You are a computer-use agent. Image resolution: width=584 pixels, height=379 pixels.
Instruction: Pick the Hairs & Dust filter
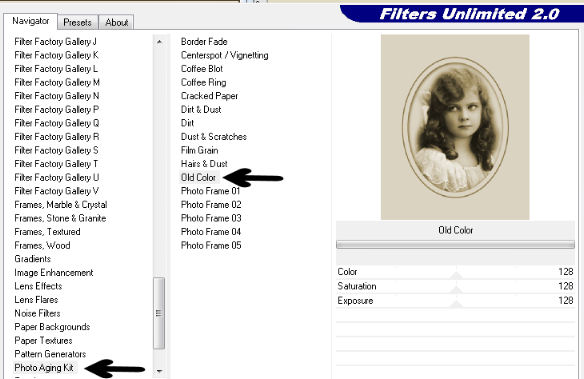[x=204, y=164]
